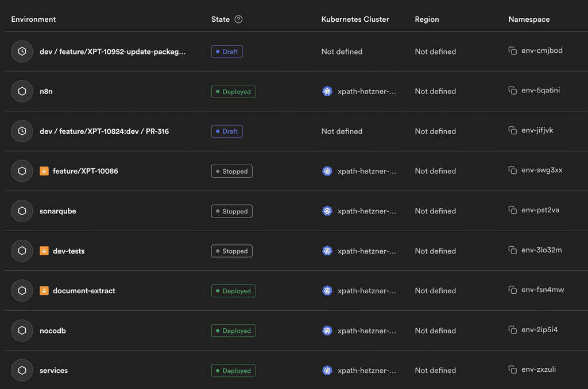Viewport: 588px width, 389px height.
Task: Copy the env-cmjbod namespace
Action: click(513, 51)
